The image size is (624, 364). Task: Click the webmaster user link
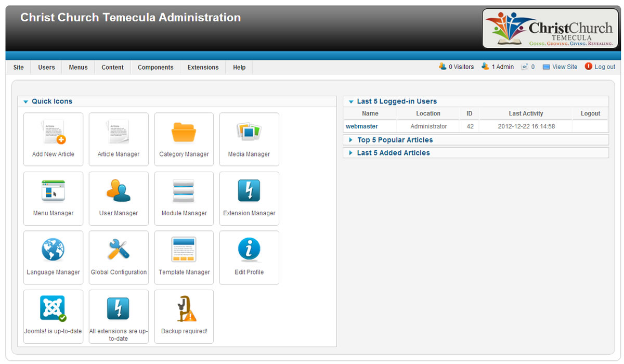pyautogui.click(x=362, y=126)
